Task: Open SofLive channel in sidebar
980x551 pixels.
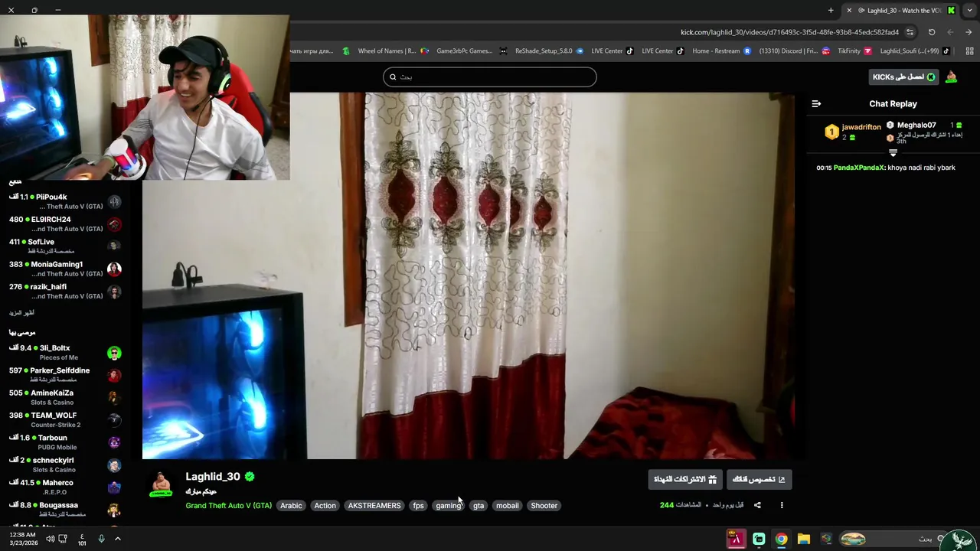Action: (65, 246)
